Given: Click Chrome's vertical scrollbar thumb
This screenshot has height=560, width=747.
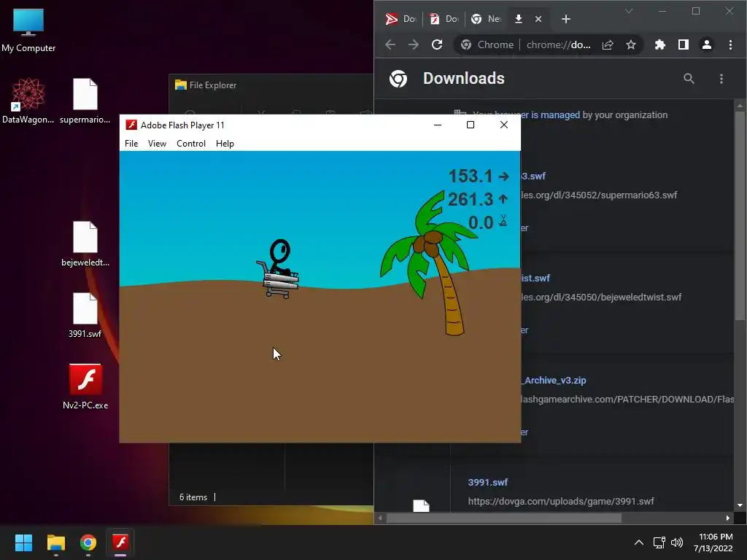Looking at the screenshot, I should click(x=740, y=215).
